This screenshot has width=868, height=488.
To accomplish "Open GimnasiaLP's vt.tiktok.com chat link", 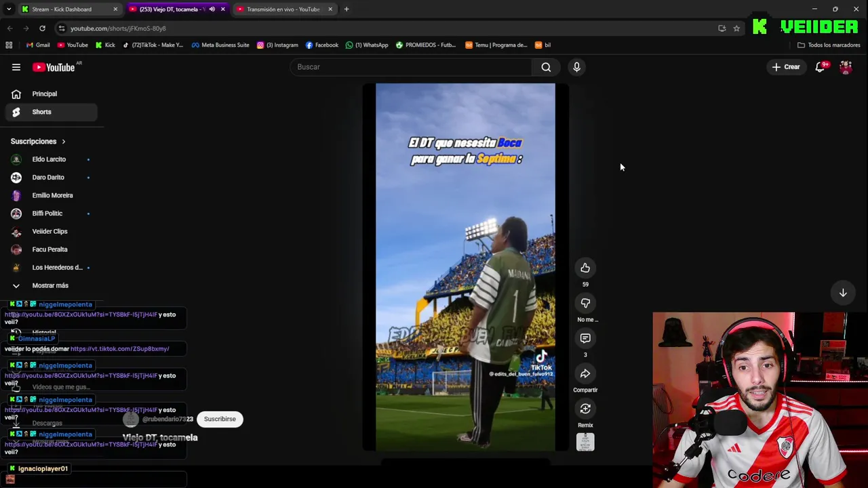I will tap(120, 349).
